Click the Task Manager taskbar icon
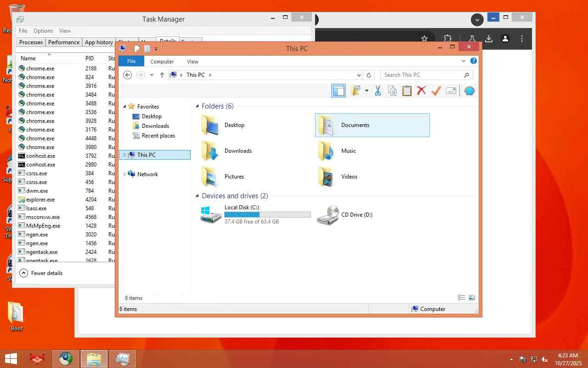 coord(123,359)
